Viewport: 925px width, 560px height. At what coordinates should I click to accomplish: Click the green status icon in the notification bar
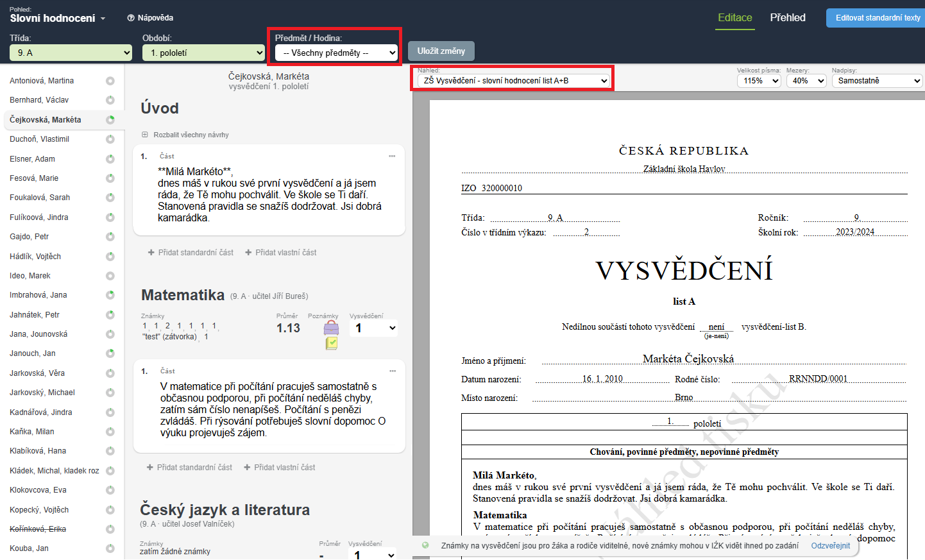(x=425, y=545)
